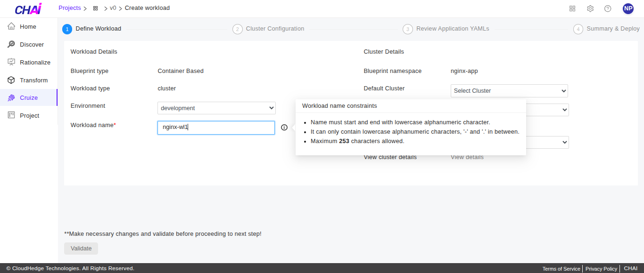Open the apps grid icon in top bar
Image resolution: width=644 pixels, height=273 pixels.
pos(572,8)
